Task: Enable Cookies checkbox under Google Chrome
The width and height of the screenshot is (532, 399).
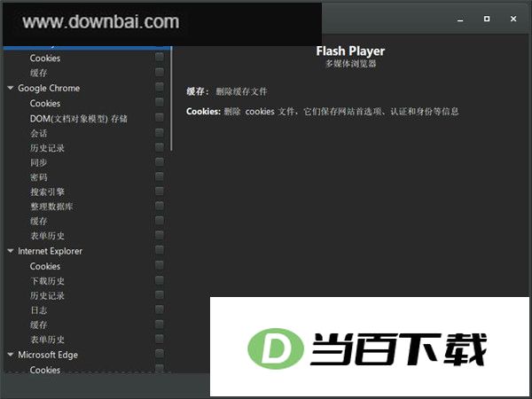Action: (x=159, y=102)
